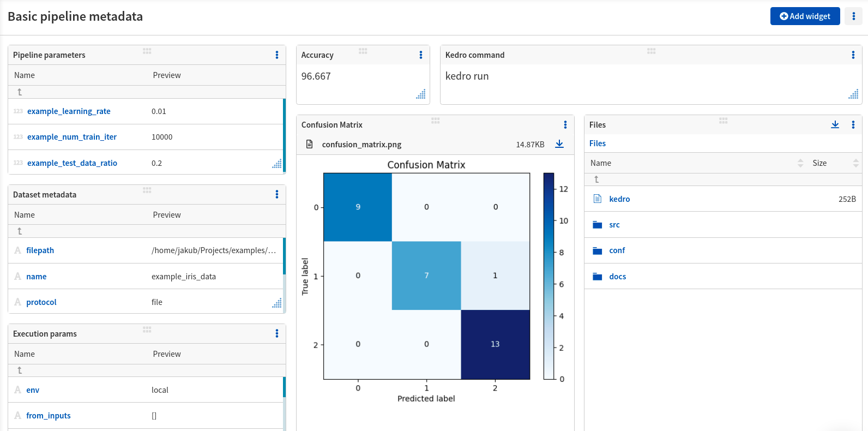
Task: Open the dashboard options kebab menu
Action: 853,16
